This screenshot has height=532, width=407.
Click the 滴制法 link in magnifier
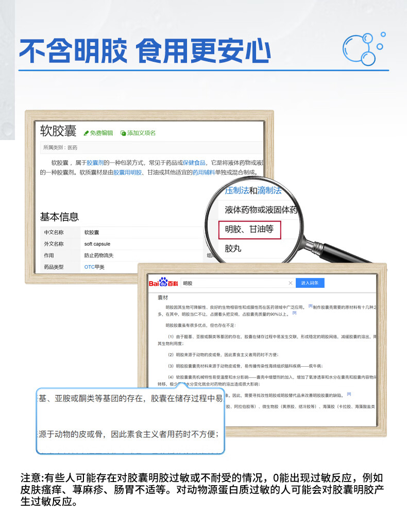(x=269, y=191)
